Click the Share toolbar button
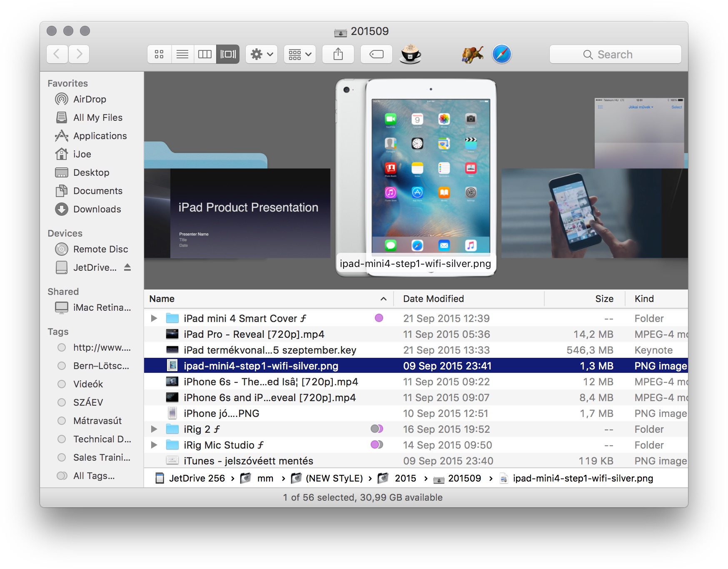728x569 pixels. pyautogui.click(x=338, y=54)
